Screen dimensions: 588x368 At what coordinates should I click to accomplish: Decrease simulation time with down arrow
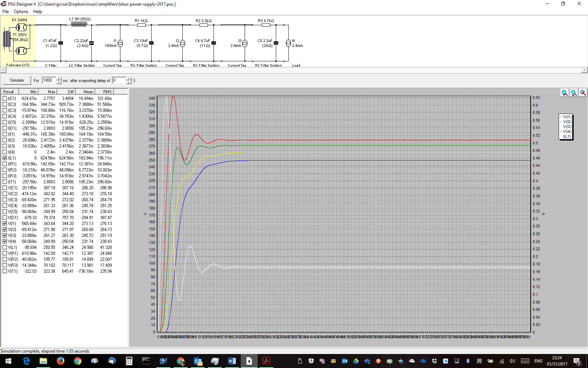click(59, 82)
